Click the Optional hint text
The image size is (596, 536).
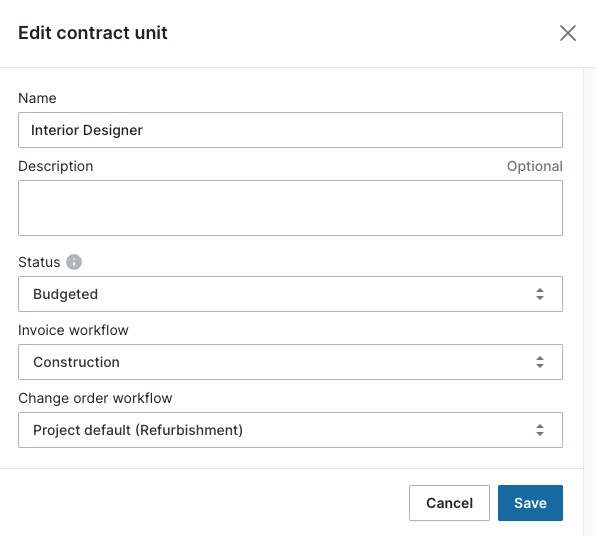[x=535, y=166]
